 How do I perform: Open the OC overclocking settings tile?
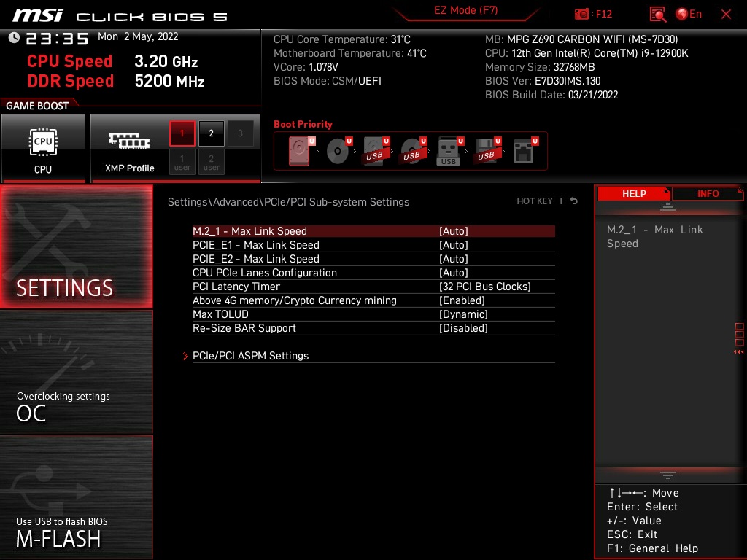[x=76, y=373]
